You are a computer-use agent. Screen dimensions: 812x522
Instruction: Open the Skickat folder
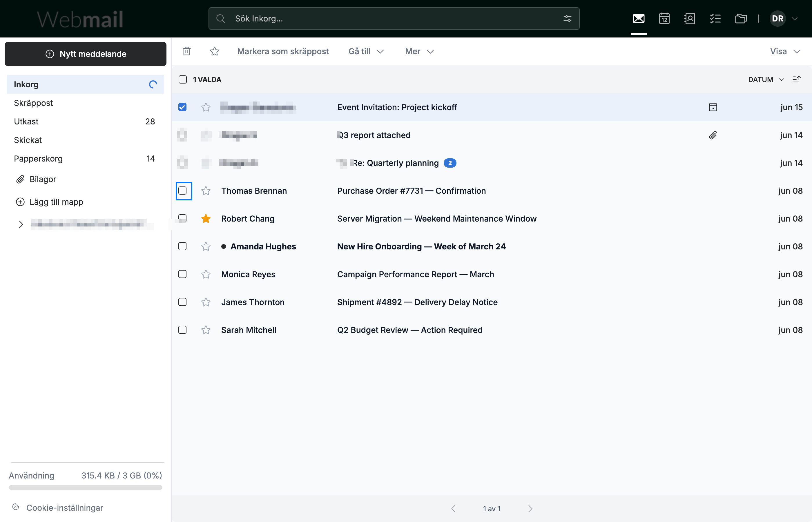pos(85,140)
